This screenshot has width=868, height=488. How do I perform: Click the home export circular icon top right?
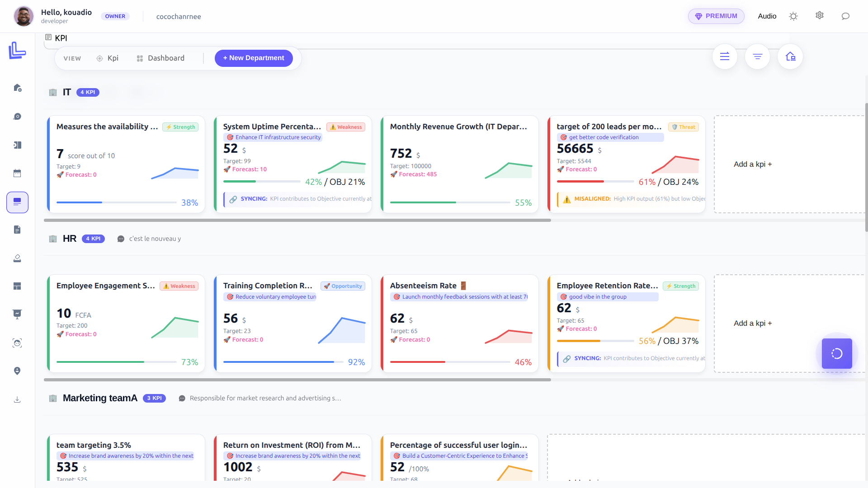coord(790,56)
